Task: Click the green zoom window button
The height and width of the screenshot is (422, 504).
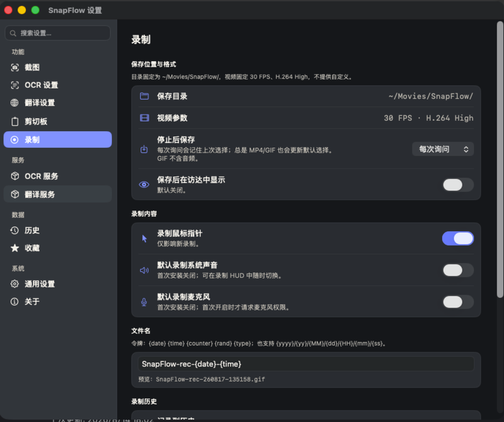Action: [x=35, y=10]
